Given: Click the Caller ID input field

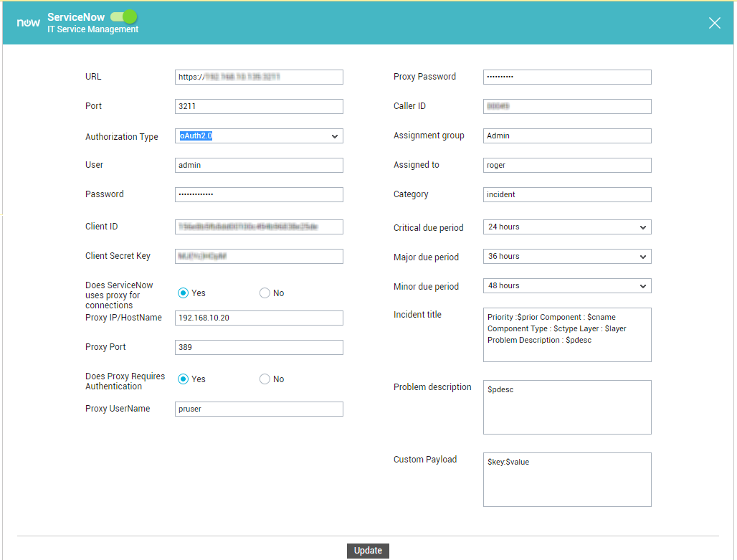Looking at the screenshot, I should (567, 106).
